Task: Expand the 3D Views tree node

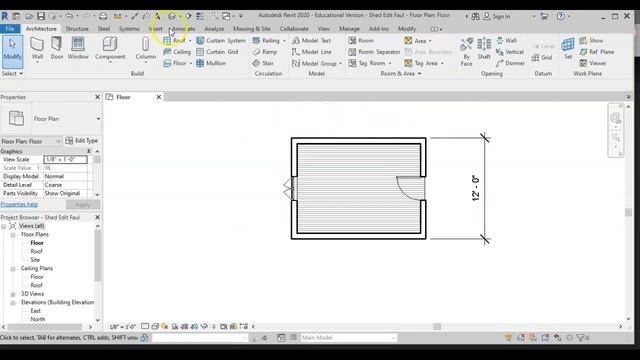Action: [13, 294]
